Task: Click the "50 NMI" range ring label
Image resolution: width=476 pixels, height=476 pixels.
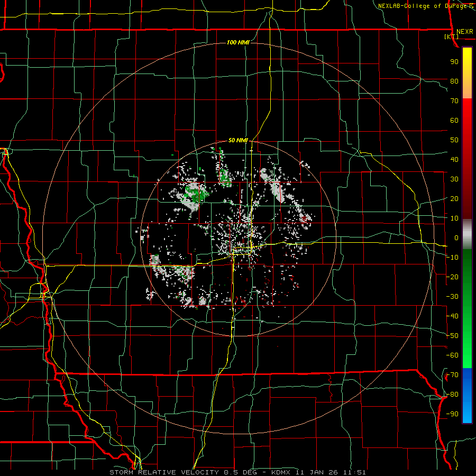Action: pyautogui.click(x=238, y=140)
